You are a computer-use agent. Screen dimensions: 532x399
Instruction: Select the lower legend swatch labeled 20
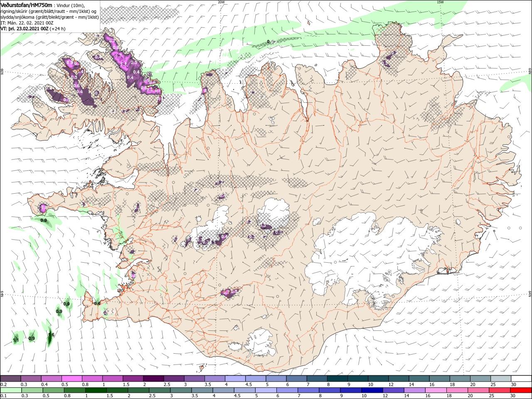click(478, 390)
